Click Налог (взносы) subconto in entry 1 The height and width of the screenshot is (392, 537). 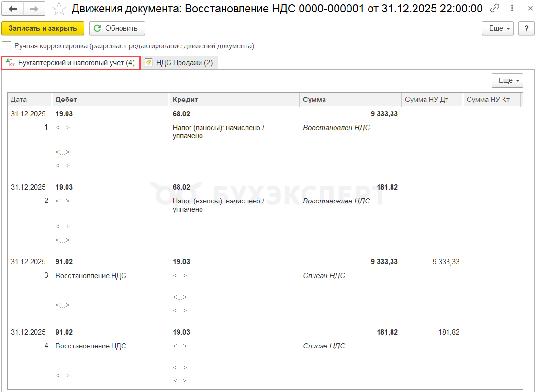pos(219,132)
